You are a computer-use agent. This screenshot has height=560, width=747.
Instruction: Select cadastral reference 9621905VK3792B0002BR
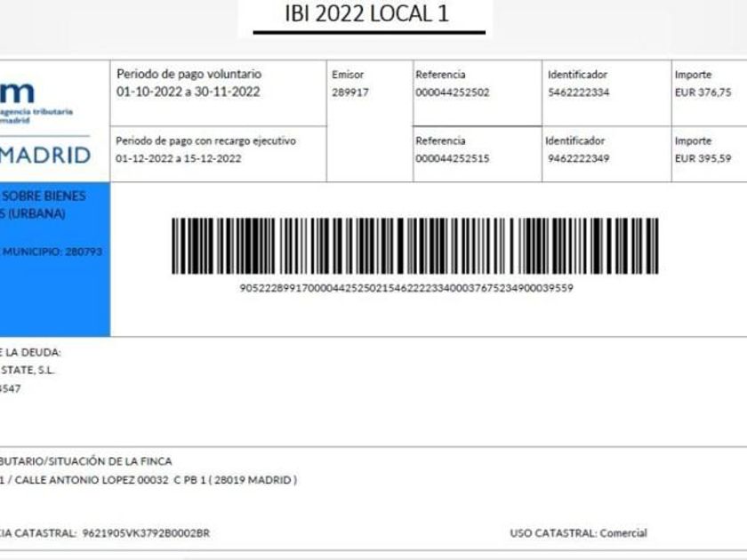[146, 532]
